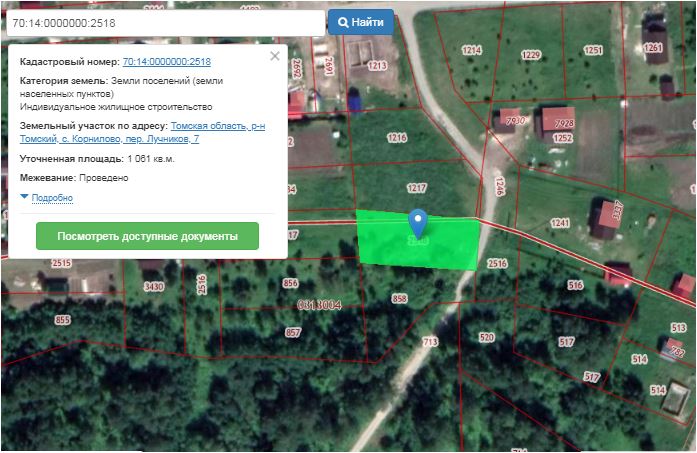Open cadastral number link 70:14:0000000:2518

167,61
